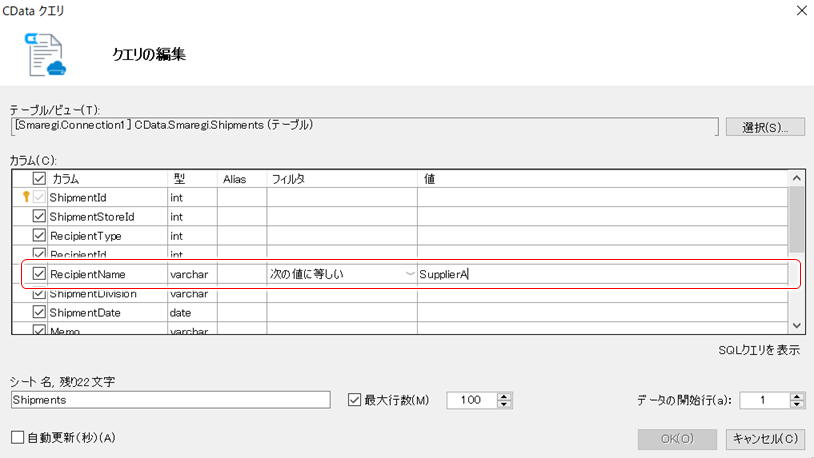The height and width of the screenshot is (458, 814).
Task: Click the max rows field showing 100
Action: [471, 400]
